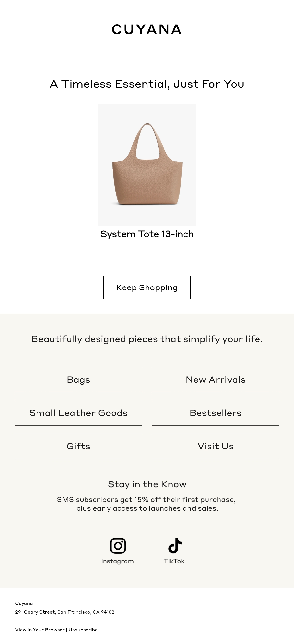Viewport: 294px width, 644px height.
Task: Click the Timeless Essential headline
Action: tap(147, 84)
